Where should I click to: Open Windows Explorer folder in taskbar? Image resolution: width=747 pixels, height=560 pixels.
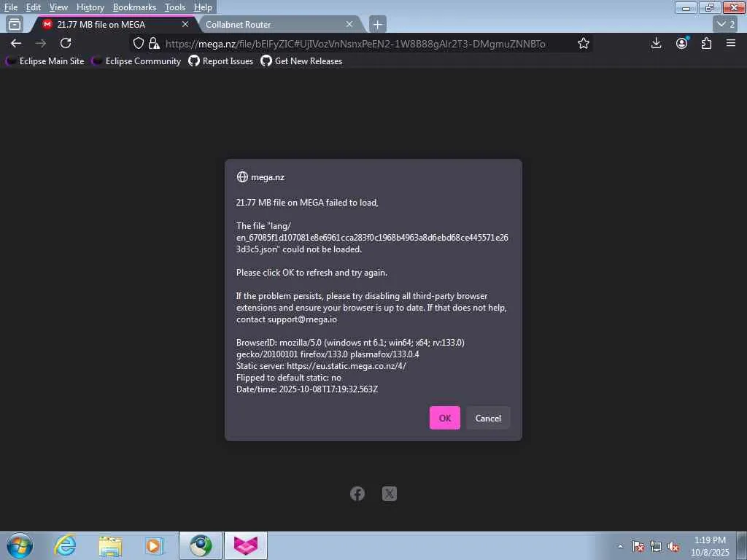pos(110,545)
